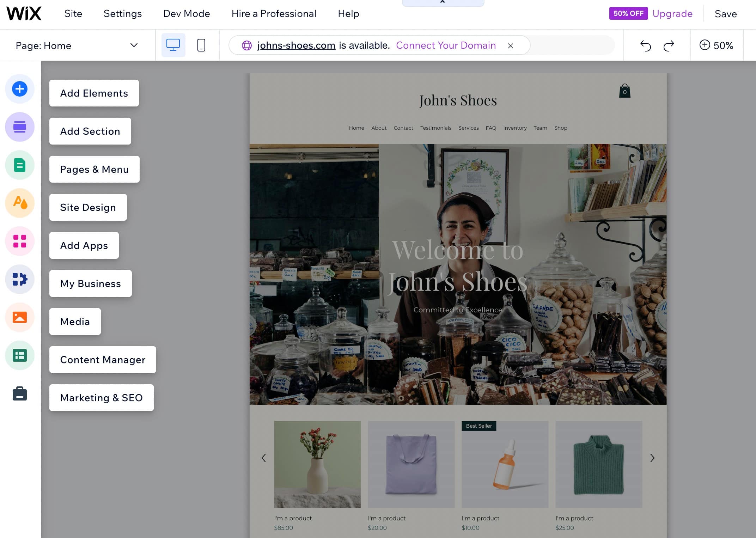Switch to mobile view
Image resolution: width=756 pixels, height=538 pixels.
pos(201,45)
